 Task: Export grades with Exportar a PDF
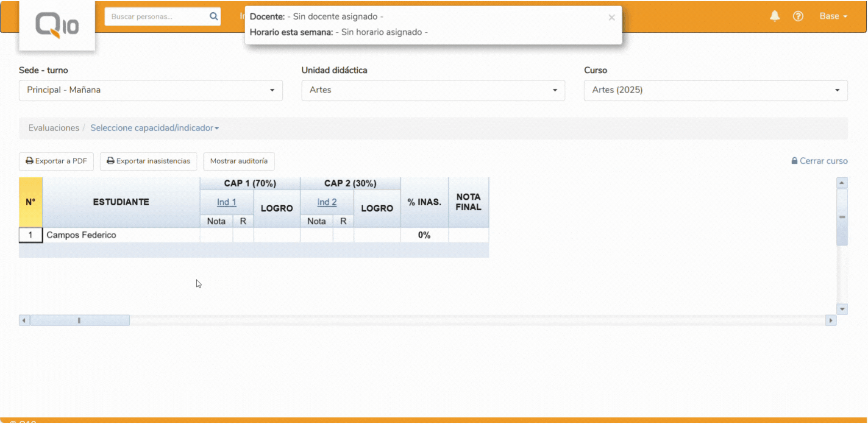point(56,161)
